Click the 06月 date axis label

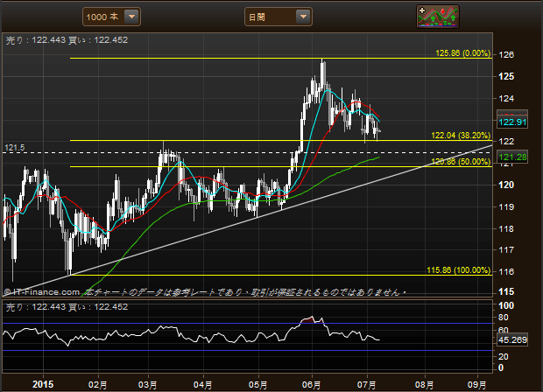(x=311, y=384)
